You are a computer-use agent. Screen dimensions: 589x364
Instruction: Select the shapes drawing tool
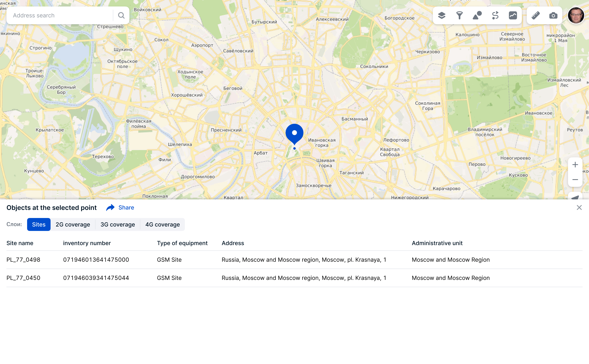[x=477, y=15]
